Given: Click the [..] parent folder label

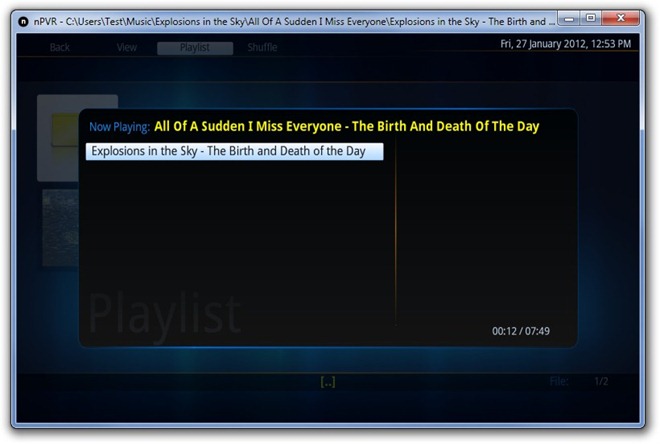Looking at the screenshot, I should [328, 382].
